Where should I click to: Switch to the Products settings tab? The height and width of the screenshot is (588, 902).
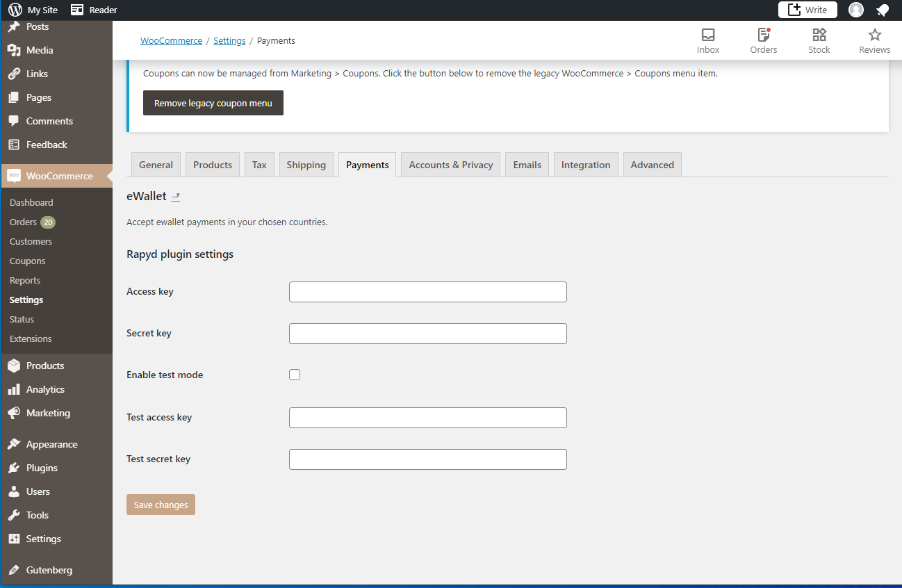213,165
